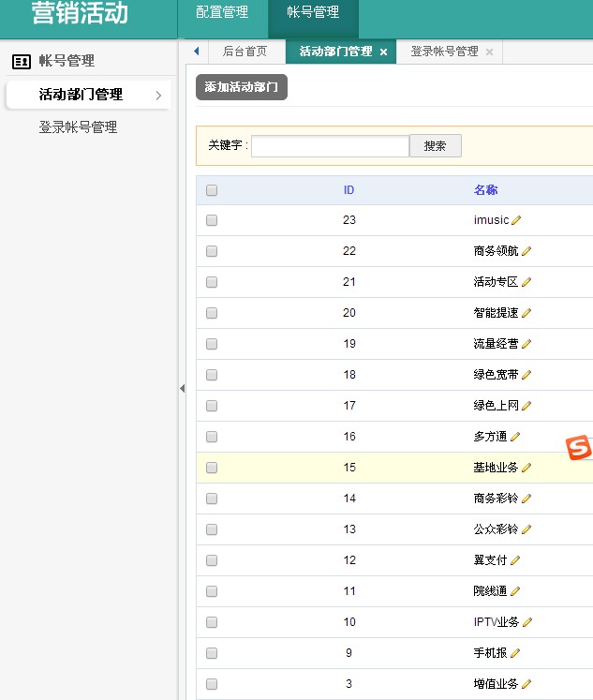
Task: Tick the checkbox for ID 23 row
Action: pos(212,220)
